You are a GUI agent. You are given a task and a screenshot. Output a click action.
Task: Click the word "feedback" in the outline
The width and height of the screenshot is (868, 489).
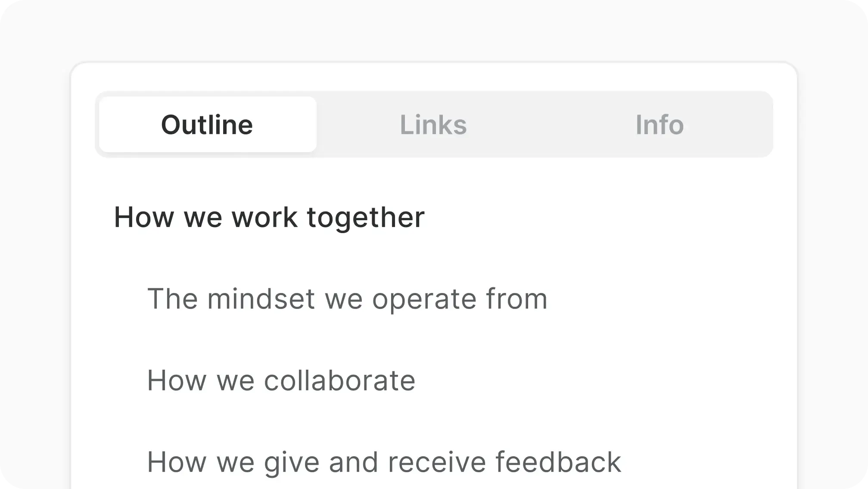558,462
